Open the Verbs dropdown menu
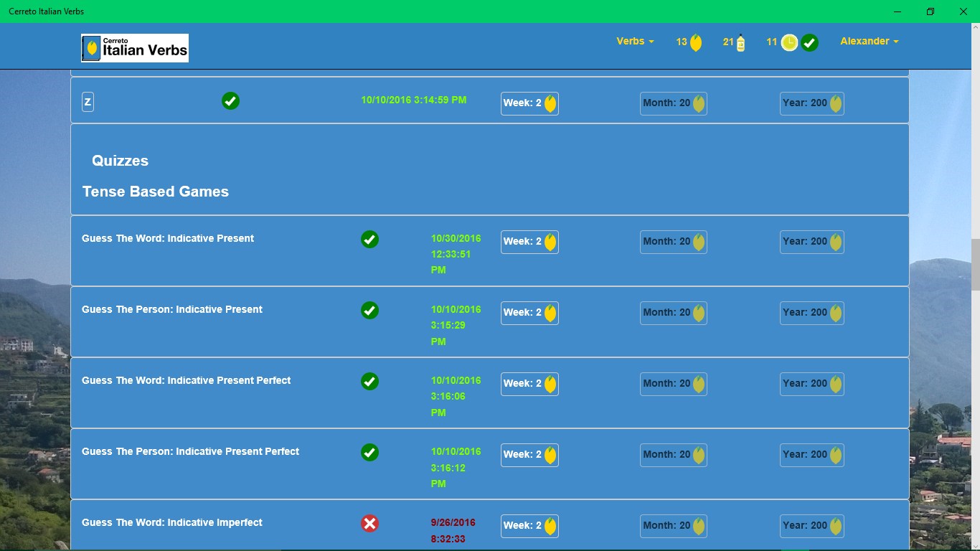This screenshot has height=551, width=980. (x=635, y=42)
